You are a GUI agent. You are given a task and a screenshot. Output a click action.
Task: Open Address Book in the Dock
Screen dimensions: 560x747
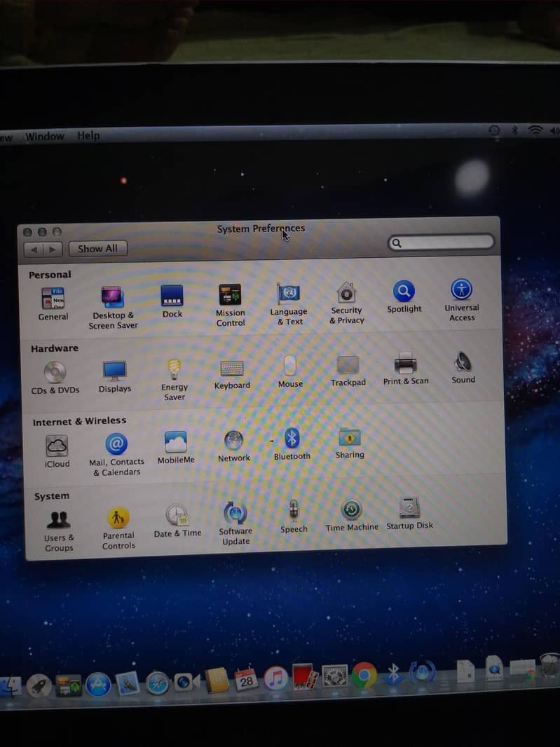point(217,680)
